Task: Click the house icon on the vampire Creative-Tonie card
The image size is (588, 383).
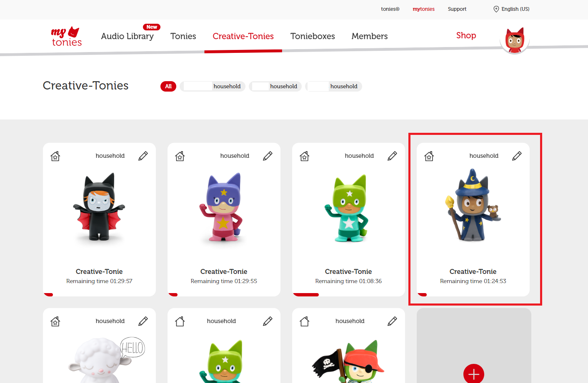Action: click(x=55, y=156)
